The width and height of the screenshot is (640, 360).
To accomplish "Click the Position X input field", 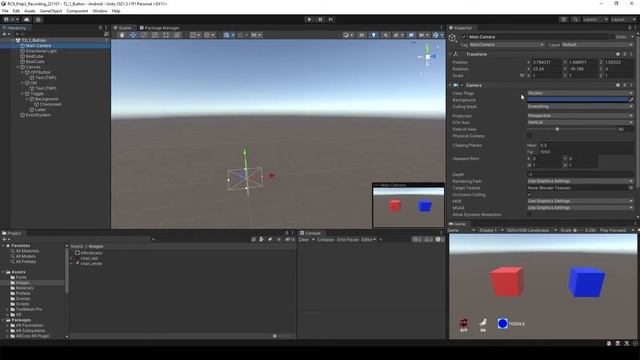I will (547, 62).
